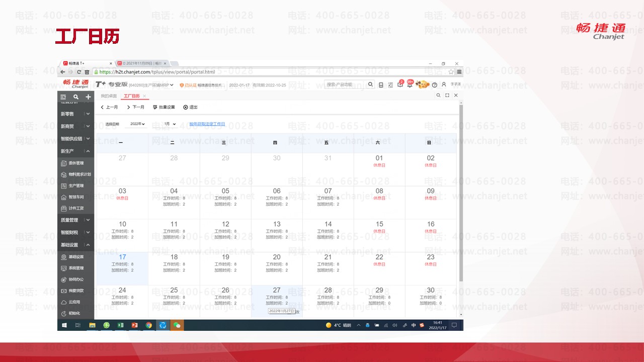
Task: Focus the 搜索-产品功能 search field
Action: [346, 84]
